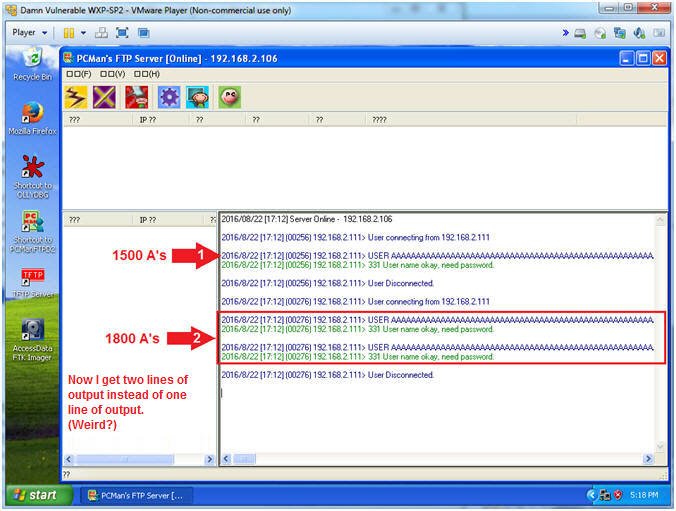This screenshot has width=676, height=511.
Task: Click first (00256) 'User connecting from' log line
Action: click(x=355, y=238)
